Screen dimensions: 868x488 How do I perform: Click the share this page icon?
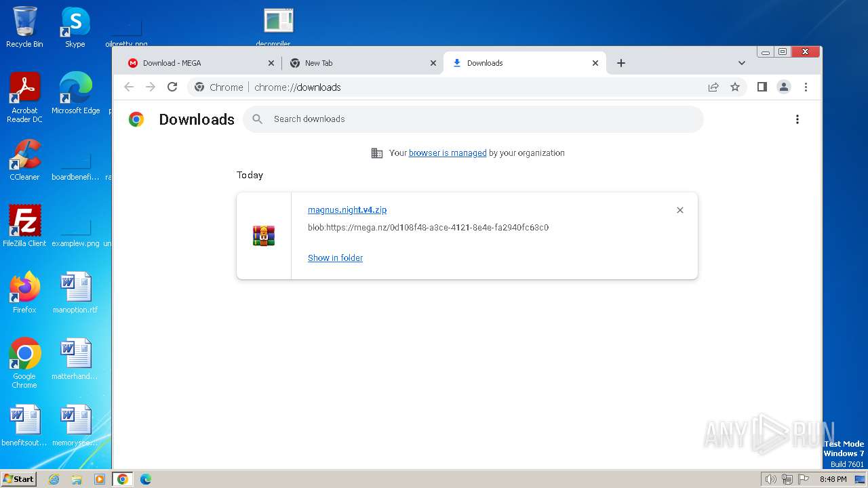point(713,87)
